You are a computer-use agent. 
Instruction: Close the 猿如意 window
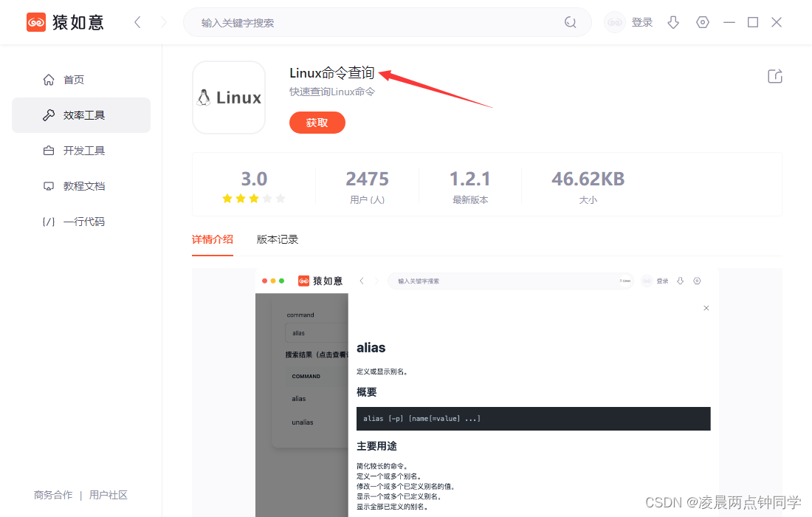[777, 22]
